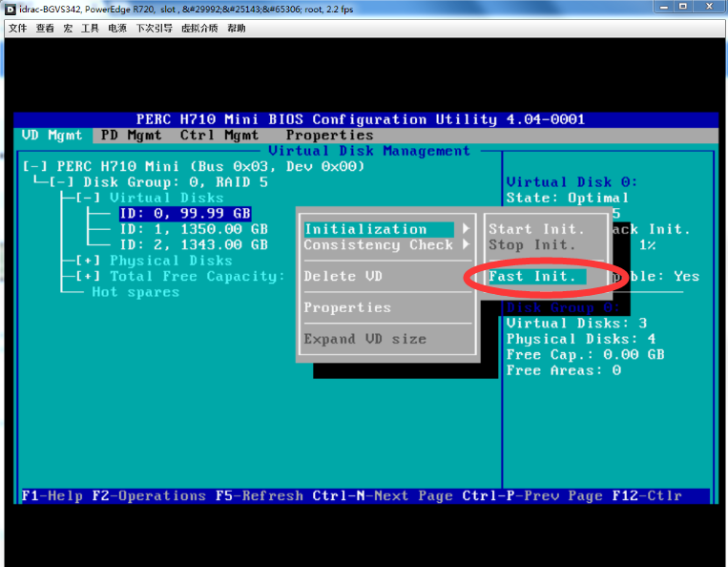Click the F1-Help hint

[52, 496]
